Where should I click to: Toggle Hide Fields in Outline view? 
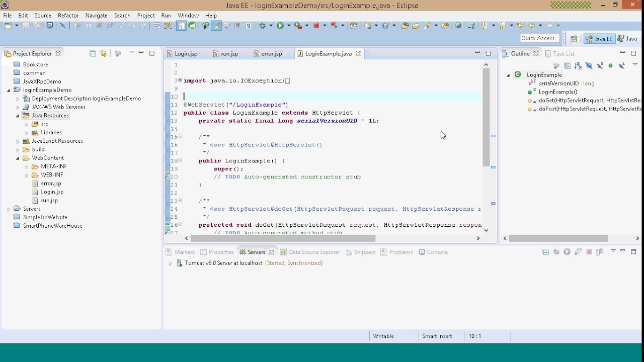coord(589,65)
